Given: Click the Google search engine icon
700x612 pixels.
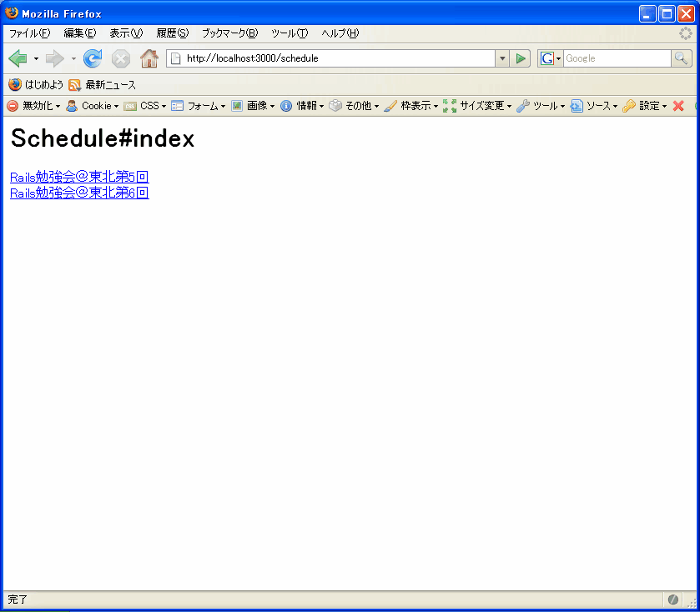Looking at the screenshot, I should pyautogui.click(x=546, y=58).
